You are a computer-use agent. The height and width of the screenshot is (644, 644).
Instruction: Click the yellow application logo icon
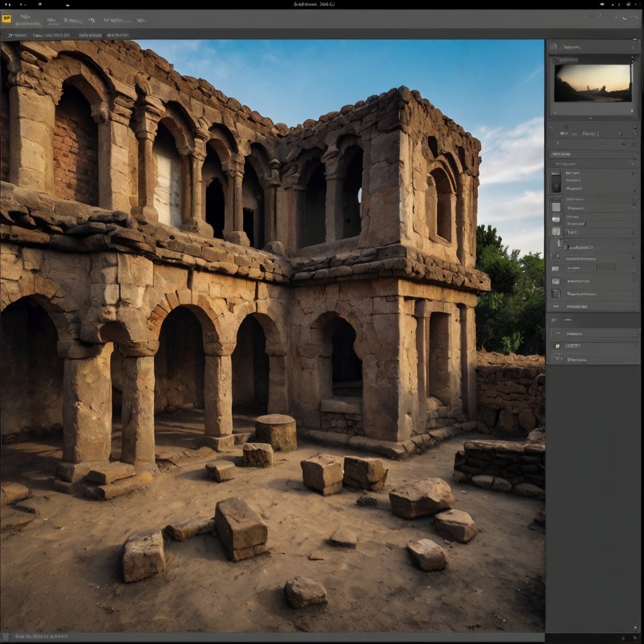coord(7,19)
